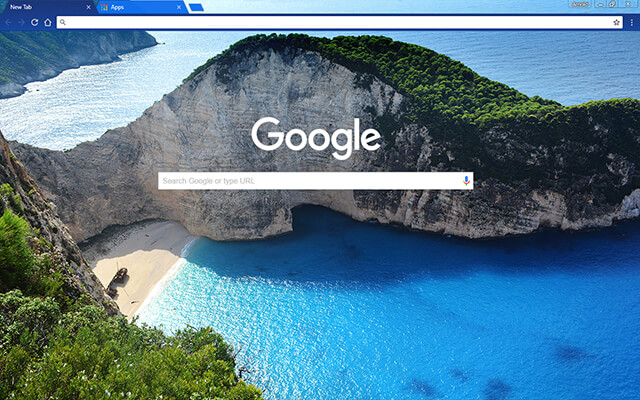
Task: Bookmark this page with the star
Action: tap(617, 22)
